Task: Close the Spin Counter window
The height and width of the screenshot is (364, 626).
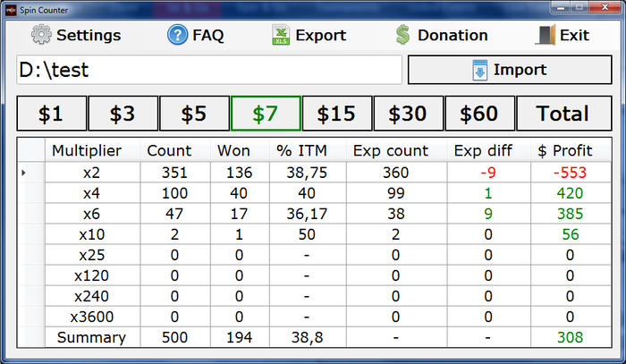Action: click(x=605, y=7)
